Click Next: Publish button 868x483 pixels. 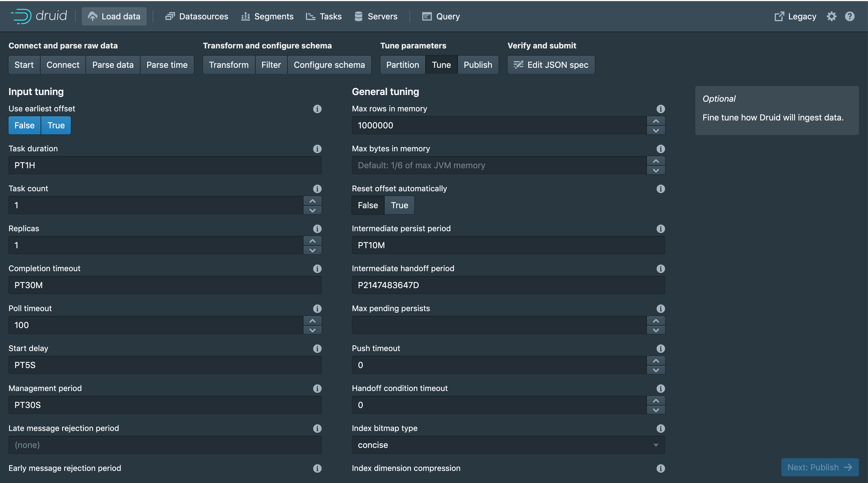coord(820,467)
